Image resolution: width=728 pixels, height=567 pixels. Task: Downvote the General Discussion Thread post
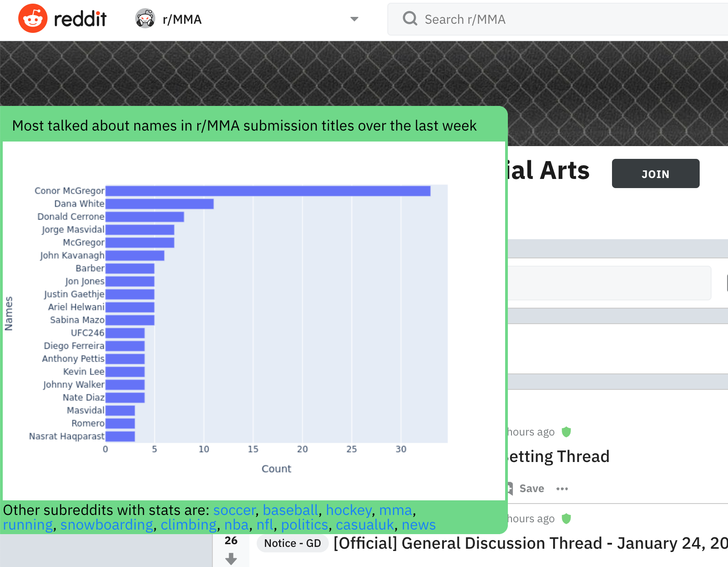[x=231, y=559]
